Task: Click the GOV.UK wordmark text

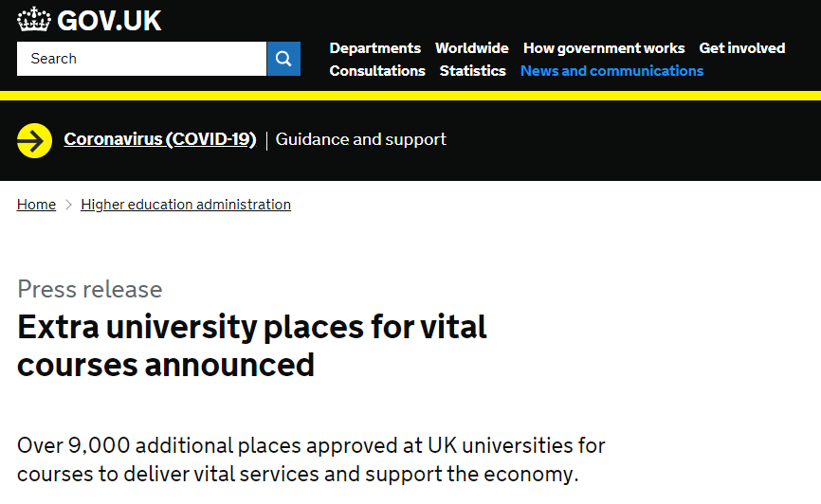Action: [109, 21]
